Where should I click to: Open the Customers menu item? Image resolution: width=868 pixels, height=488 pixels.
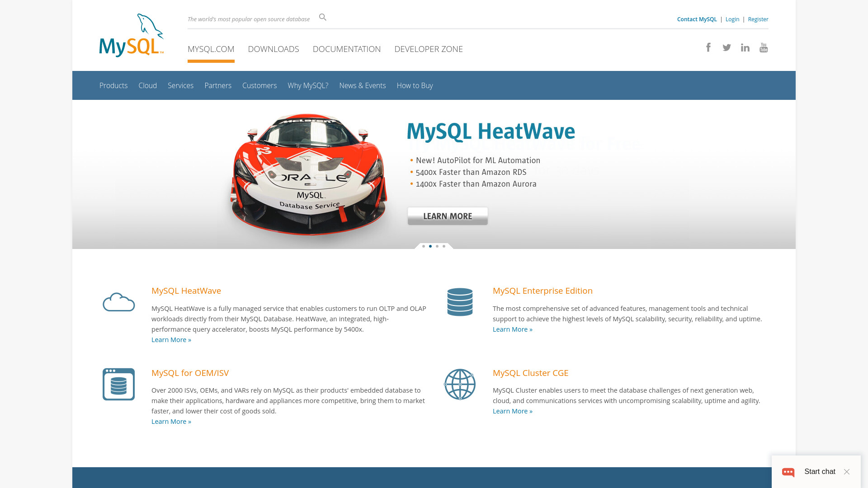point(259,85)
